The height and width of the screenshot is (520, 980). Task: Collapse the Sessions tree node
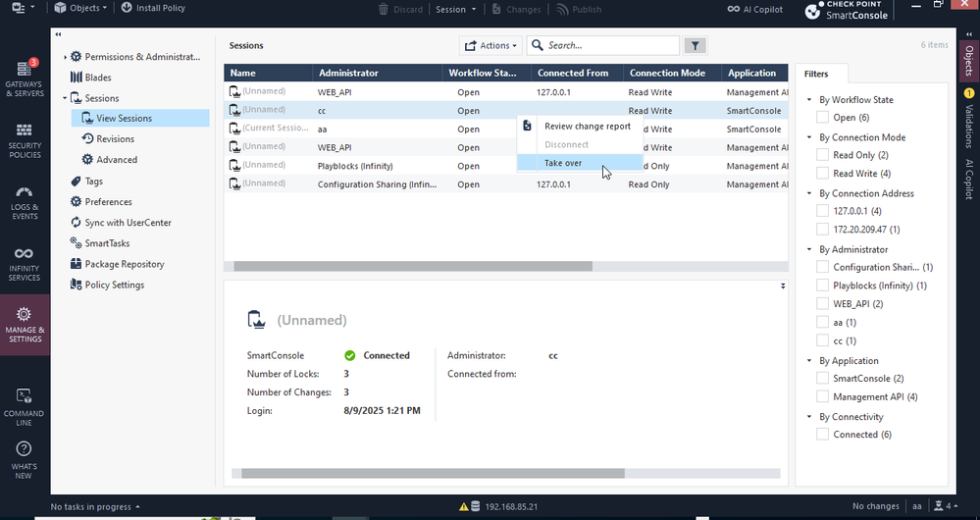(x=65, y=98)
